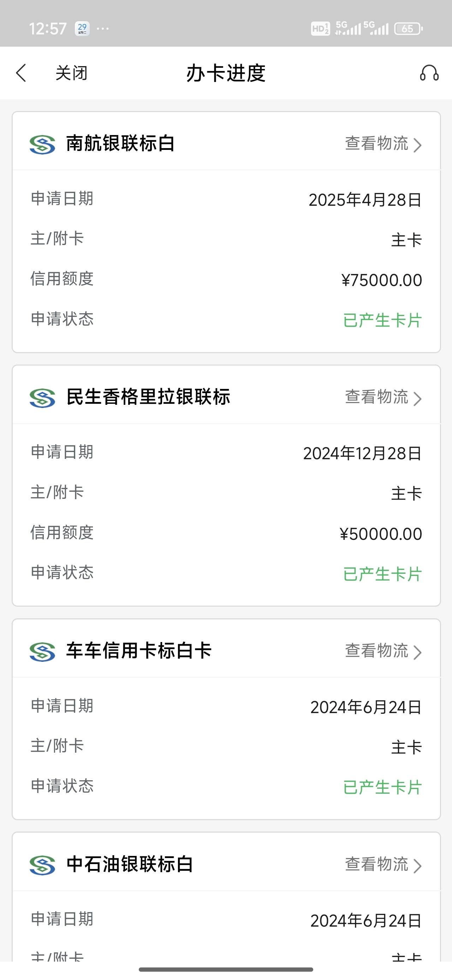Tap the 办卡进度 page title
Viewport: 452px width, 980px height.
click(226, 73)
